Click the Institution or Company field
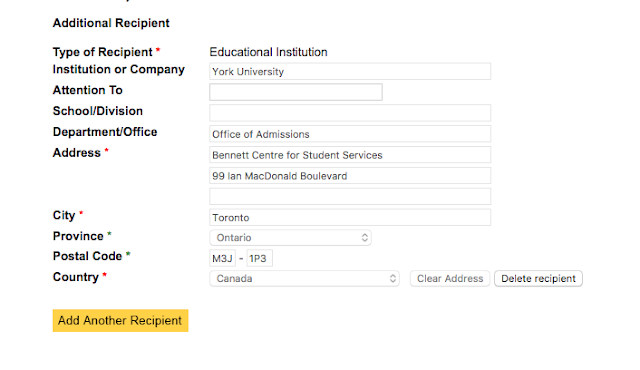Viewport: 640px width, 370px height. [x=350, y=71]
